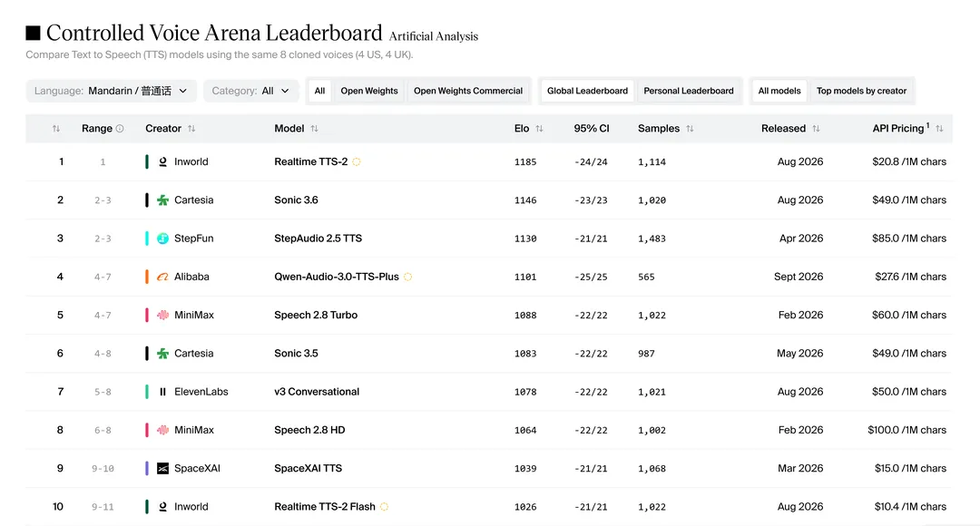This screenshot has height=526, width=980.
Task: Click the Sept 2026 release date
Action: [x=799, y=277]
